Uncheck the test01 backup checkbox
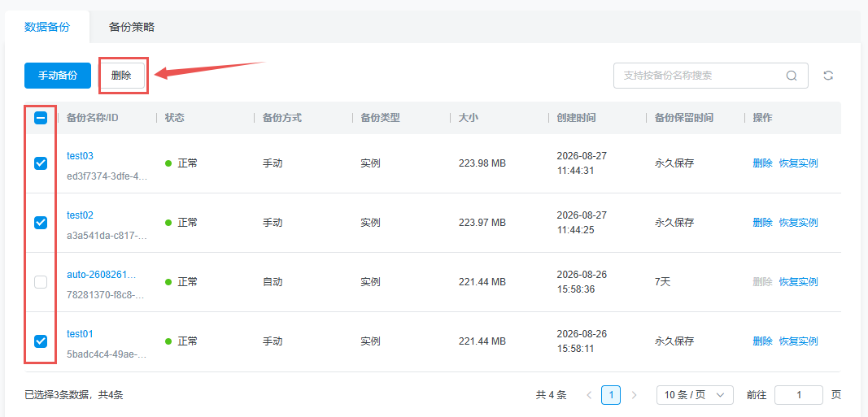This screenshot has height=417, width=868. [x=41, y=341]
